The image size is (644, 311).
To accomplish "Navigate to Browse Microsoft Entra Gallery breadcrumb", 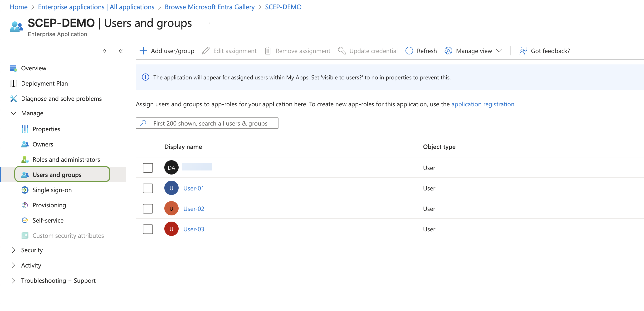I will pos(209,7).
